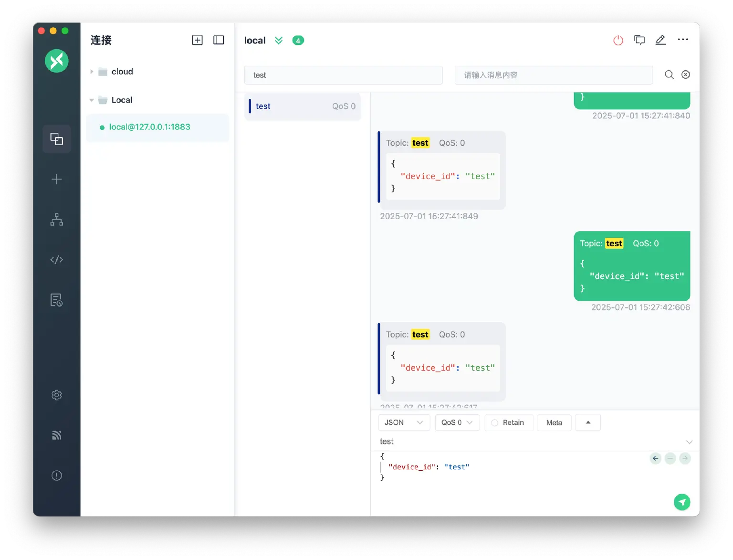Click search icon next to message filter

pyautogui.click(x=669, y=75)
